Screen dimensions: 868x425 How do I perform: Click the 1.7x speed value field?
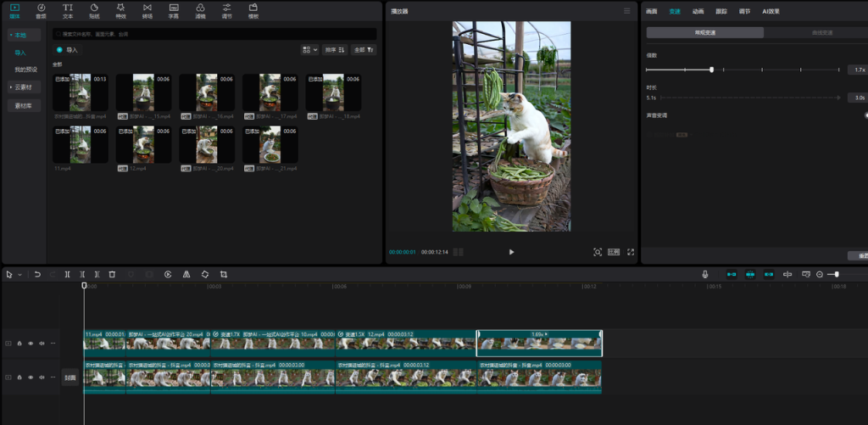[858, 70]
